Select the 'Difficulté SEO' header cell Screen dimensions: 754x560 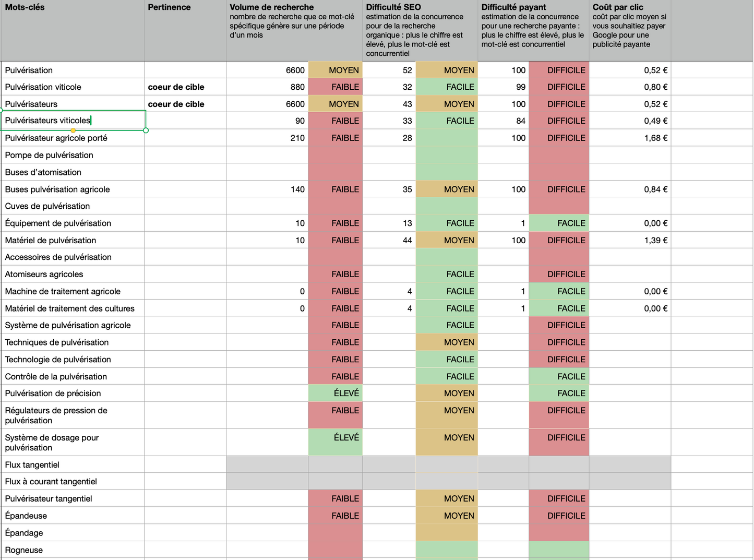click(x=420, y=30)
